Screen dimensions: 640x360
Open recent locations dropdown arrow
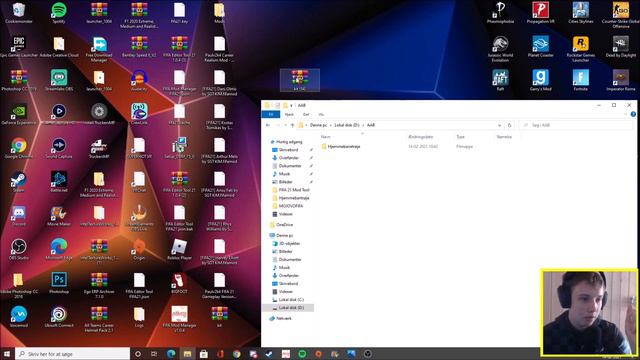tap(285, 125)
